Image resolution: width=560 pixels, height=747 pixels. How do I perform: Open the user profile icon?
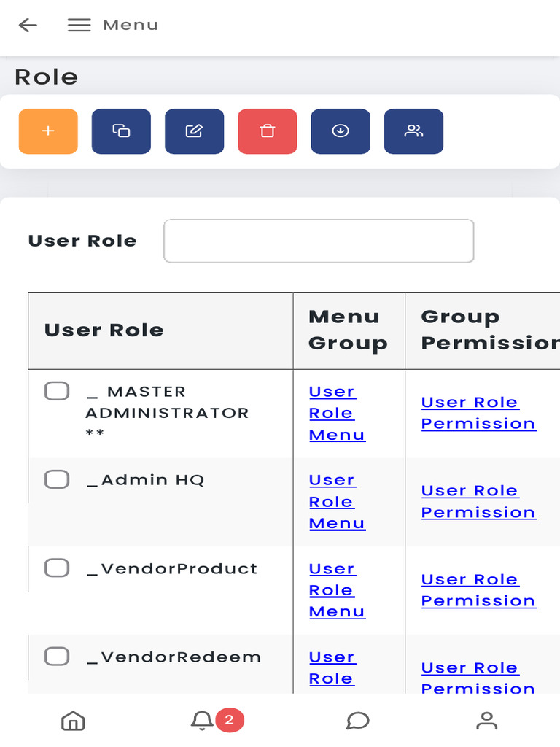tap(486, 721)
